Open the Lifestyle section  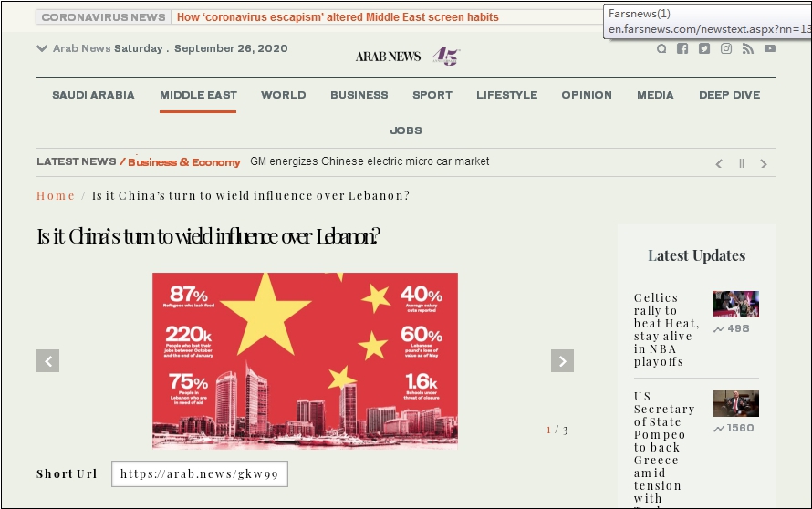click(507, 95)
